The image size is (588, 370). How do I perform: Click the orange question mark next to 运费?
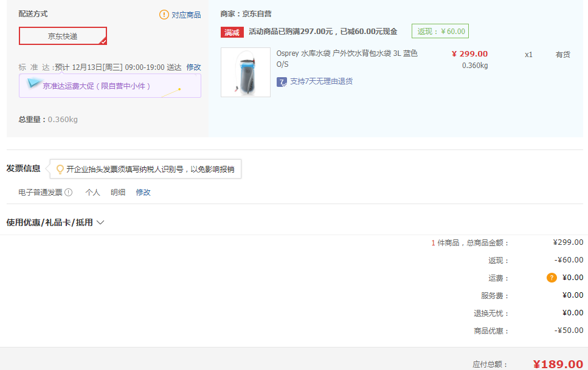click(552, 278)
